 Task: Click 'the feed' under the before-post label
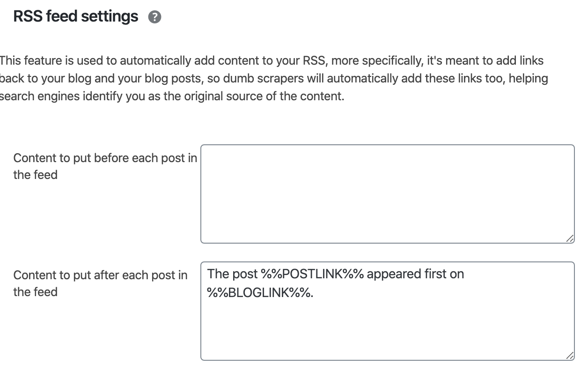(35, 175)
